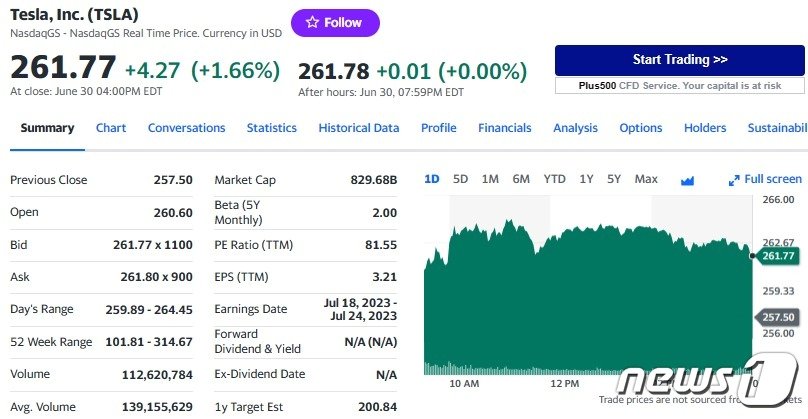Switch to the Summary tab
This screenshot has height=419, width=808.
(x=47, y=128)
